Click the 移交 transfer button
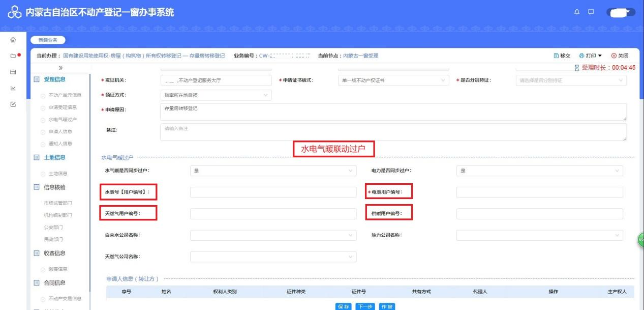Image resolution: width=644 pixels, height=310 pixels. click(x=562, y=55)
